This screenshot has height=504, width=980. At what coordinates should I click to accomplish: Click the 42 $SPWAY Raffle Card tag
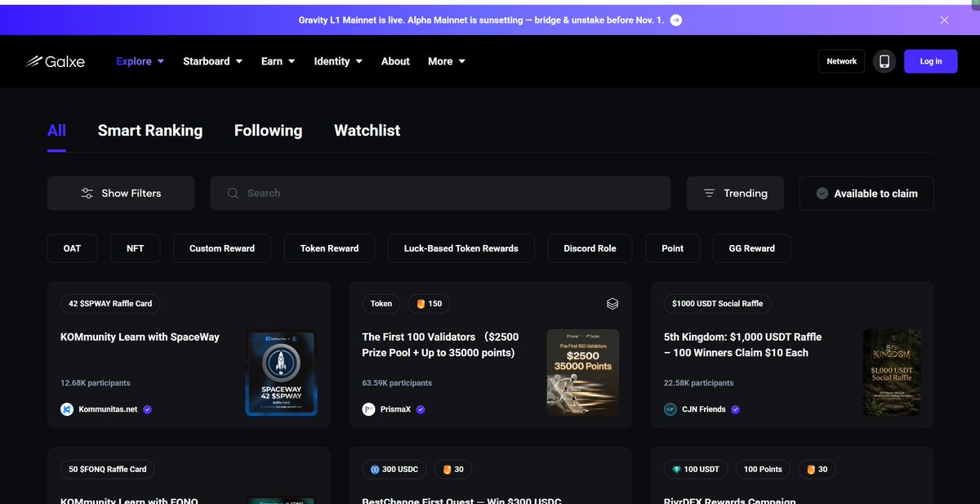coord(110,303)
